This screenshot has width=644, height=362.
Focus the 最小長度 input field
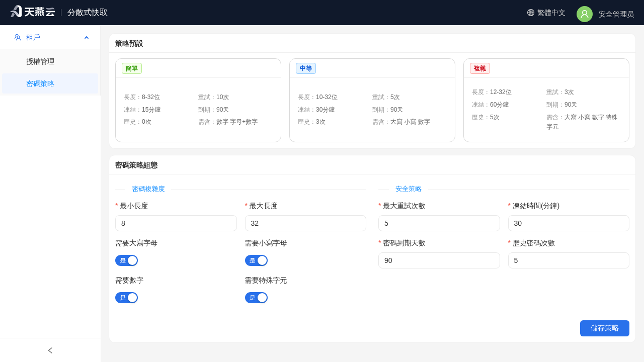pos(176,223)
